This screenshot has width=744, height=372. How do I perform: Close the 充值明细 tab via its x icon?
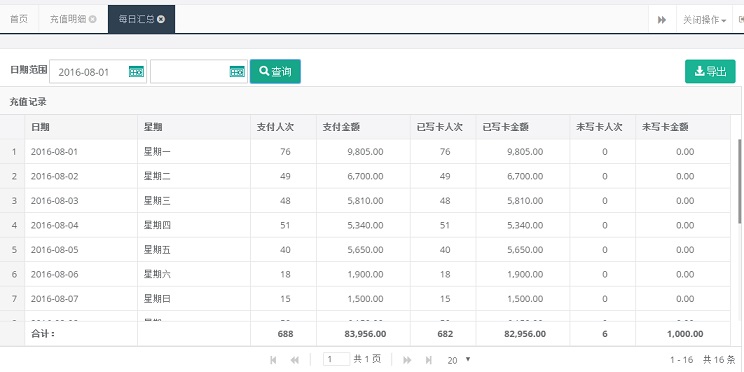coord(93,19)
